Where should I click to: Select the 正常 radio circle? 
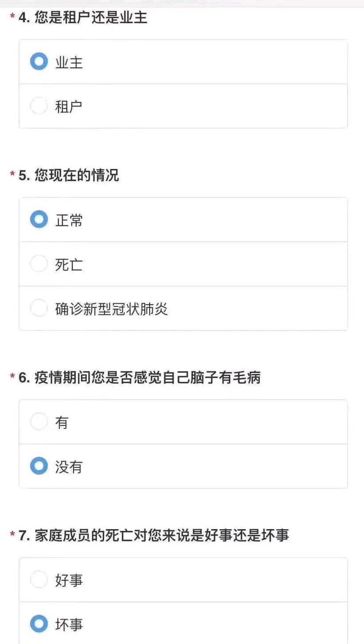pyautogui.click(x=39, y=219)
